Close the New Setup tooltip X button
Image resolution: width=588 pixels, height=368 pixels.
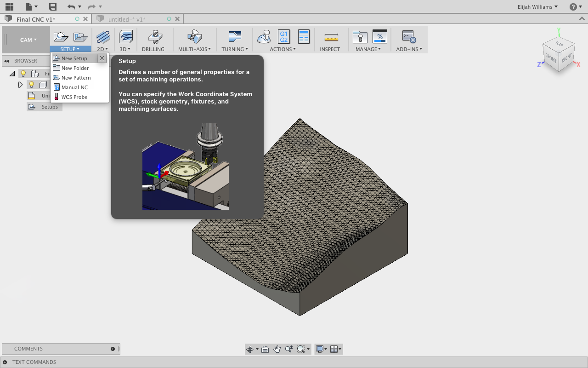click(102, 58)
